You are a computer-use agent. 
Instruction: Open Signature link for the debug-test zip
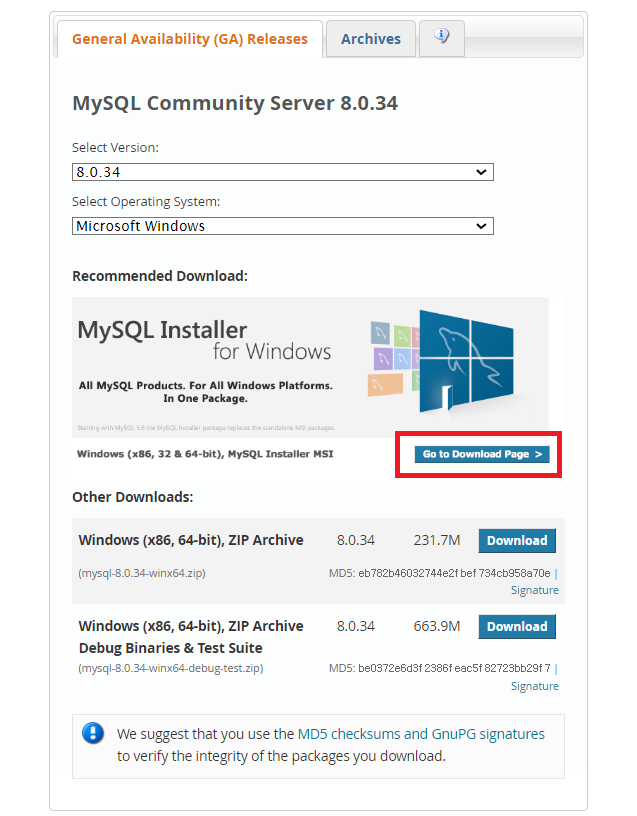[534, 686]
